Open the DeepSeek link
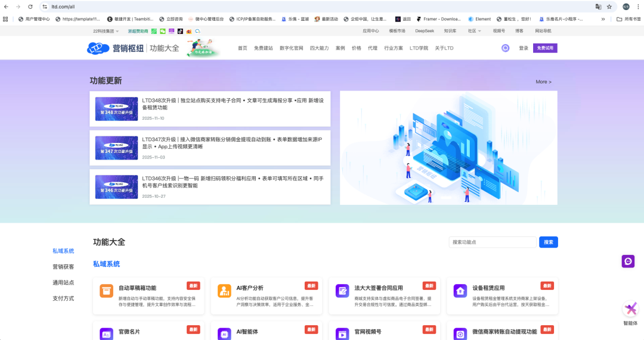 coord(425,31)
